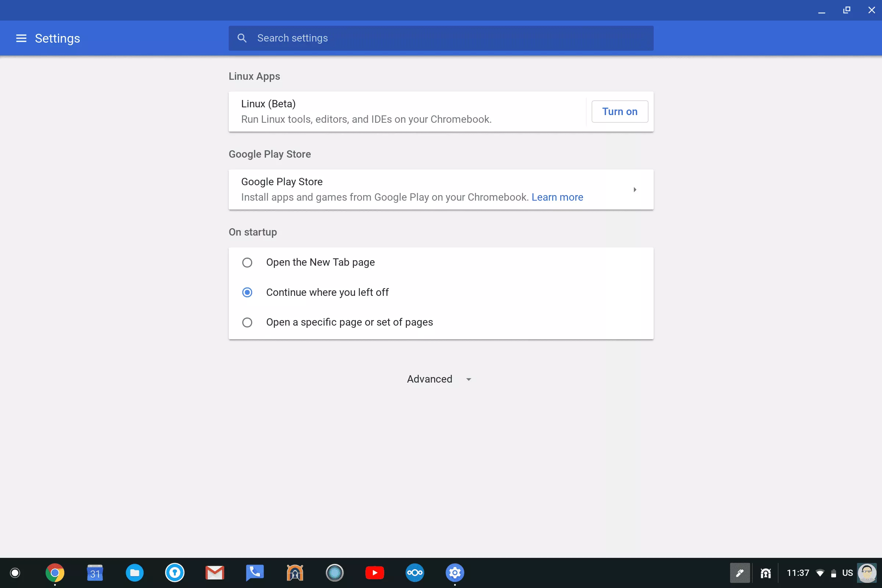Viewport: 882px width, 588px height.
Task: Open the Nextcloud app in shelf
Action: pyautogui.click(x=415, y=573)
